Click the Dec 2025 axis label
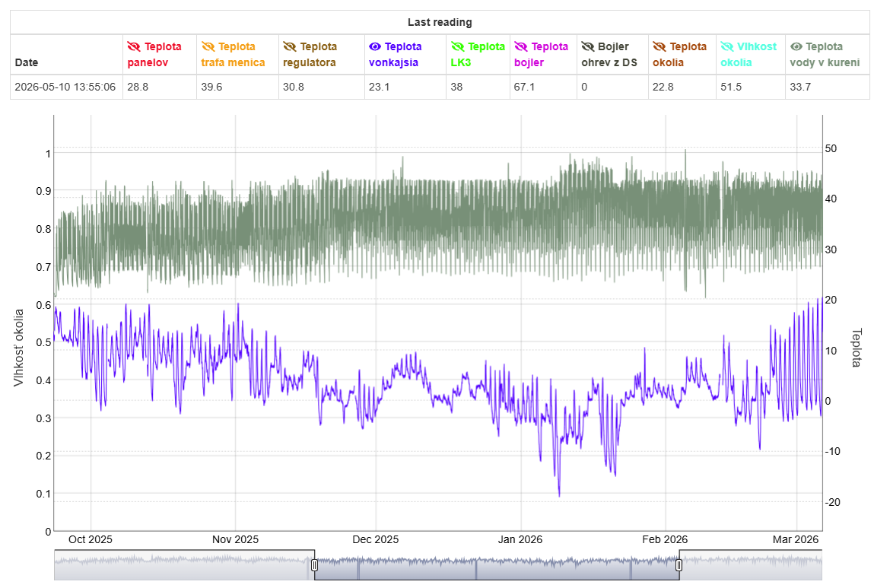The image size is (874, 588). tap(376, 539)
